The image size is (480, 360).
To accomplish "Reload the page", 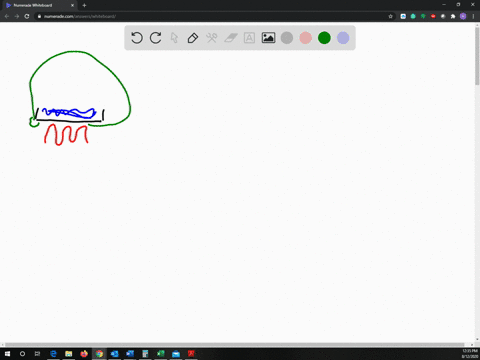I will tap(27, 16).
